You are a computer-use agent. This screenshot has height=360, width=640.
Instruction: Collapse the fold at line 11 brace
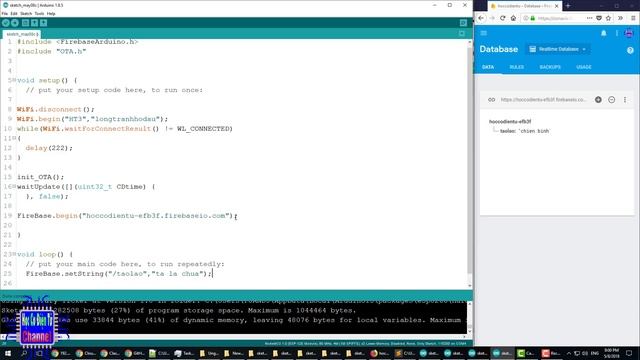(x=14, y=138)
